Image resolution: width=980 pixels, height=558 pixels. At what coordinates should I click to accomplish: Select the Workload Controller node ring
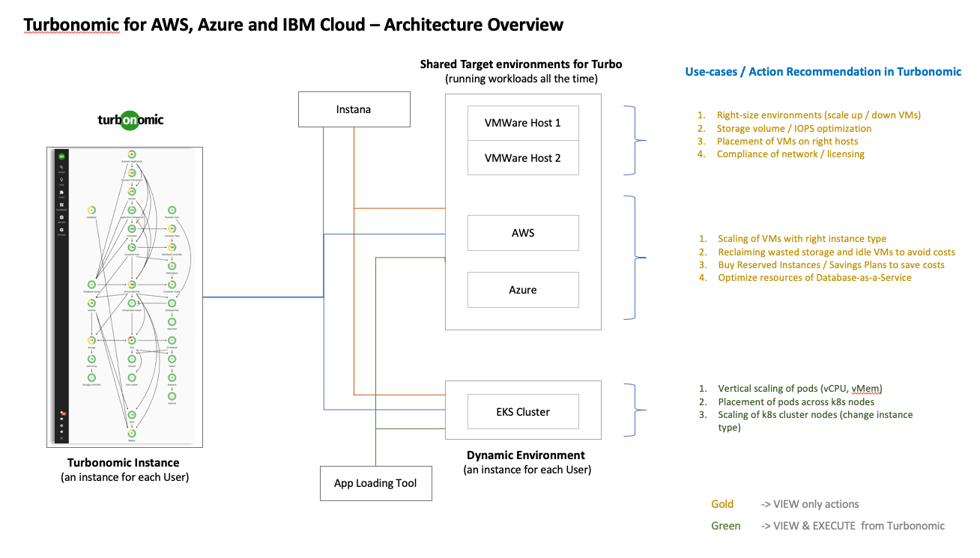coord(172,247)
